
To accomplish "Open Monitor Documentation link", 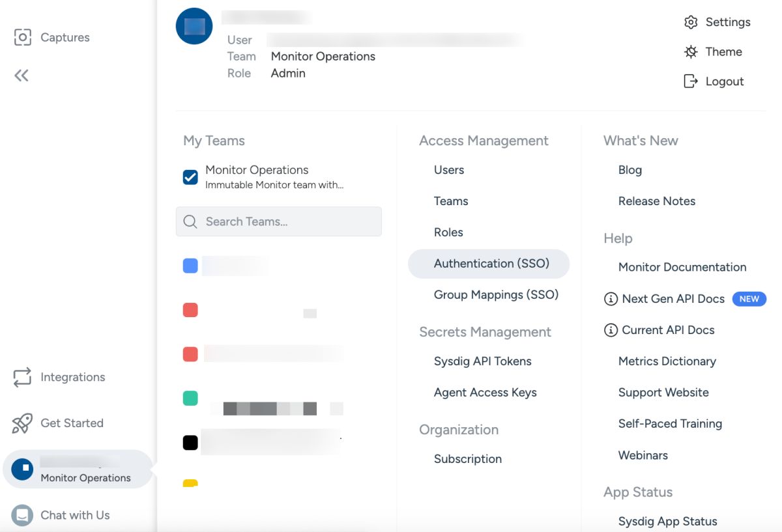I will (x=682, y=267).
